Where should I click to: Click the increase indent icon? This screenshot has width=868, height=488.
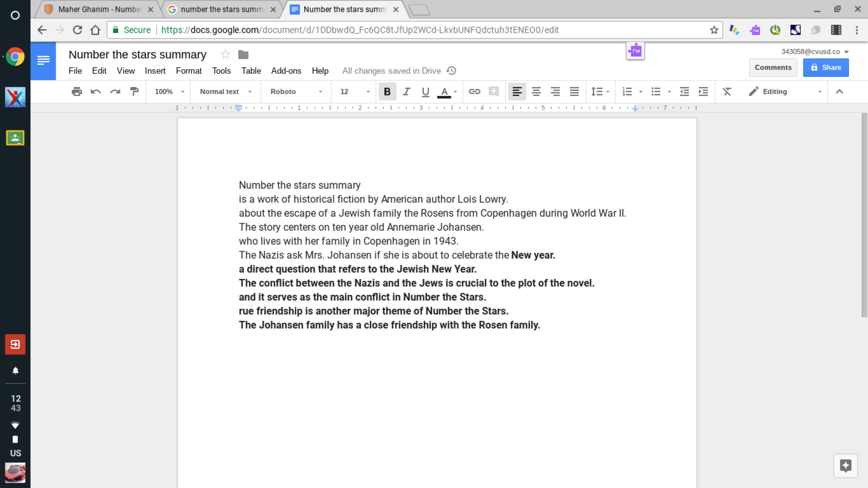coord(704,92)
